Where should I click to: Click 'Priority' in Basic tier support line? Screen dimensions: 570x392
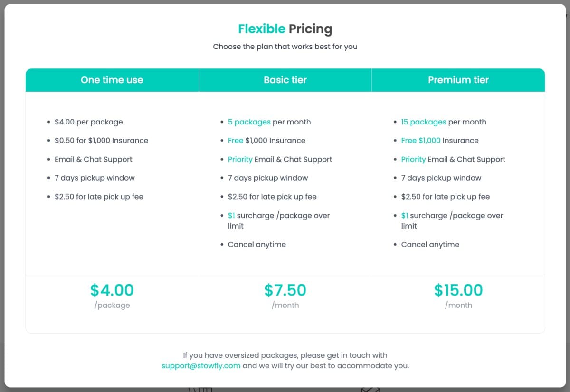(x=240, y=159)
